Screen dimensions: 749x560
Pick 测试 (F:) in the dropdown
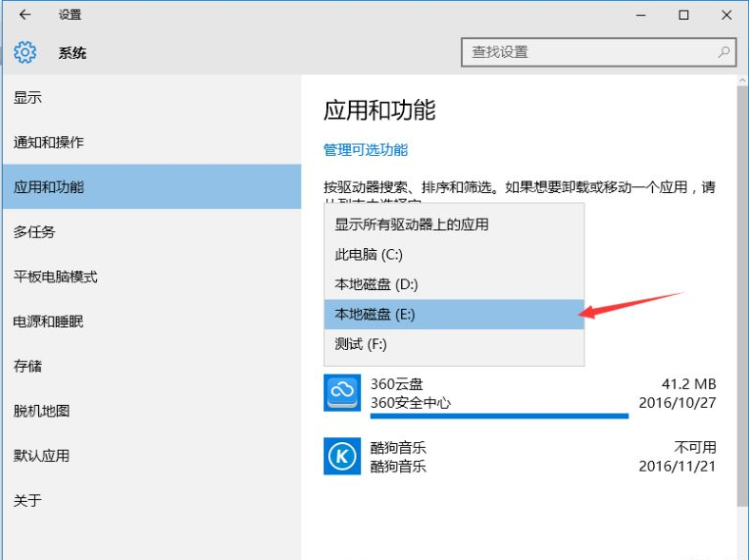(x=361, y=344)
